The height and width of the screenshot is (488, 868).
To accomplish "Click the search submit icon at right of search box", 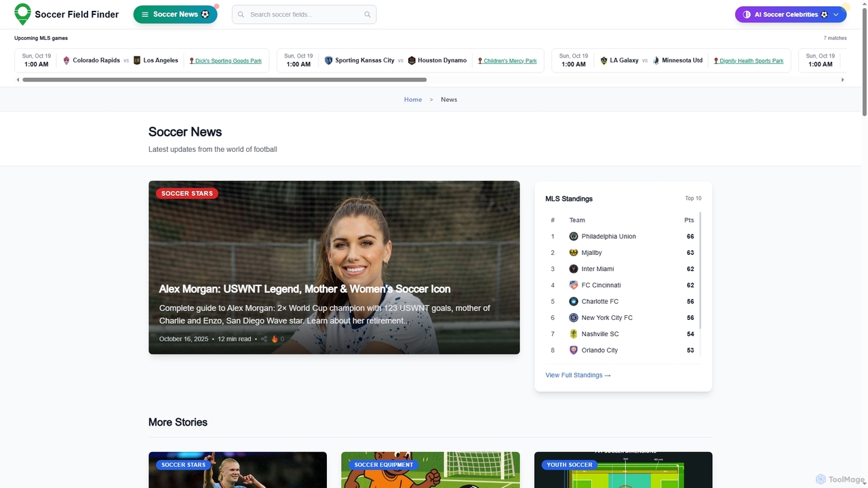I will pyautogui.click(x=368, y=14).
